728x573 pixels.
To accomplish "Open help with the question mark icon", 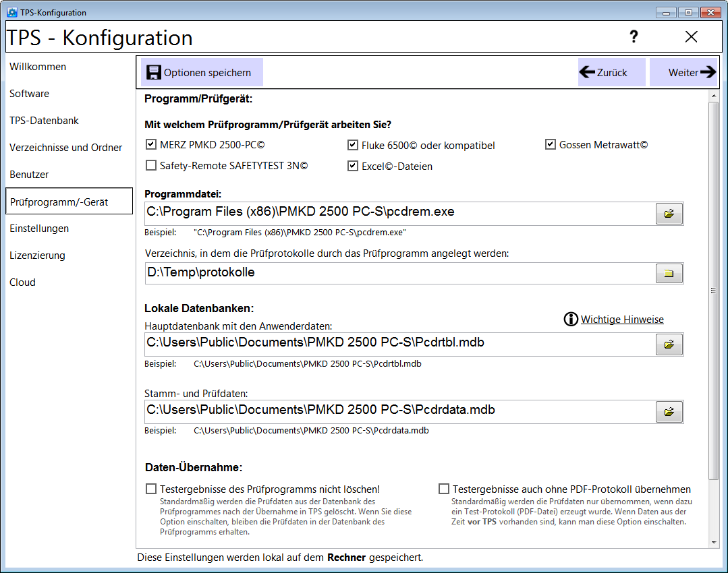I will tap(634, 36).
